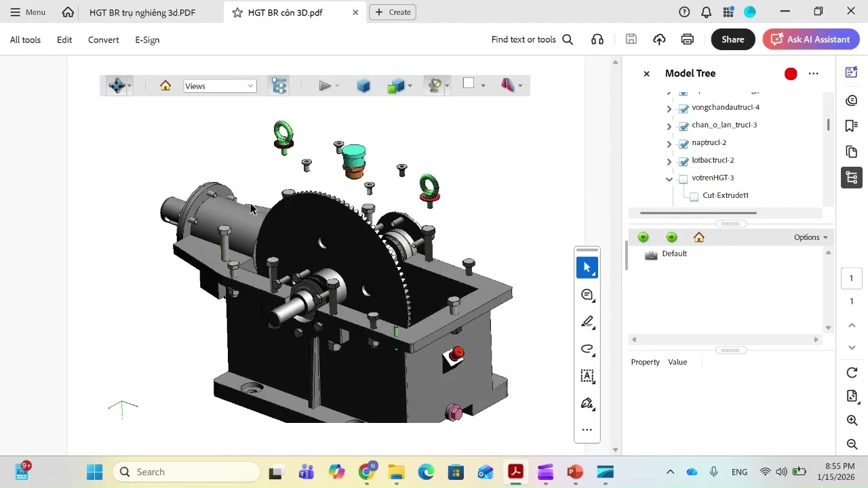Viewport: 868px width, 488px height.
Task: Open the lighting options dropdown arrow
Action: coord(447,86)
